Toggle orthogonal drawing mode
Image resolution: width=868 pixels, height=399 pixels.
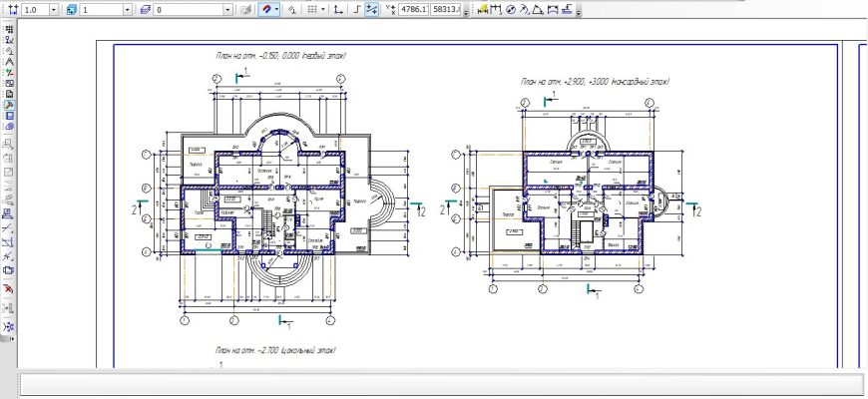pyautogui.click(x=356, y=9)
